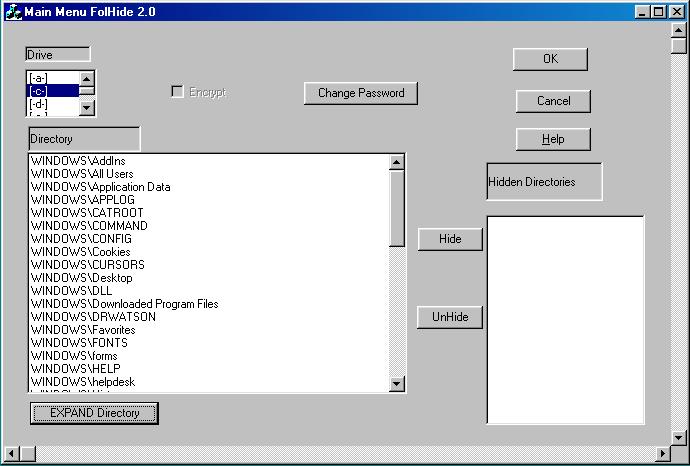
Task: Select drive [-d-] in the Drive list
Action: coord(53,104)
